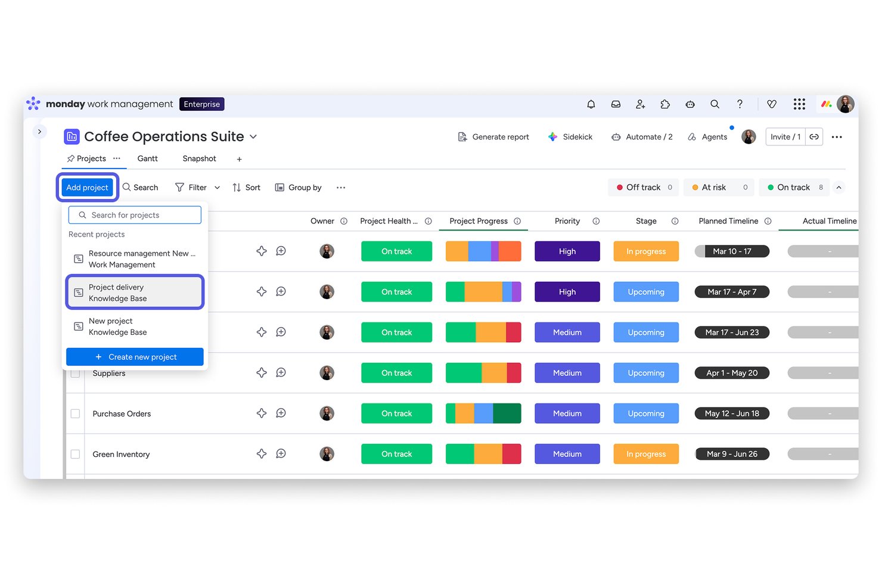Open the nine-dot products switcher grid
The height and width of the screenshot is (588, 882).
(799, 104)
